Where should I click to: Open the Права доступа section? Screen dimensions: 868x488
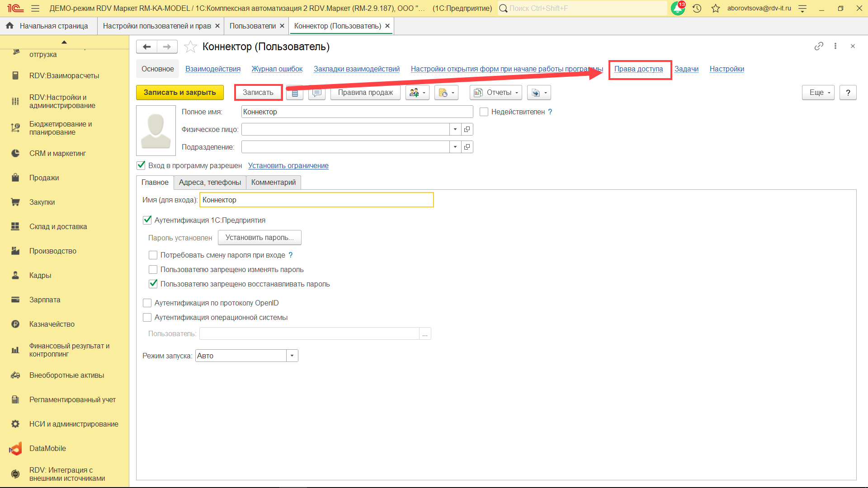coord(638,69)
